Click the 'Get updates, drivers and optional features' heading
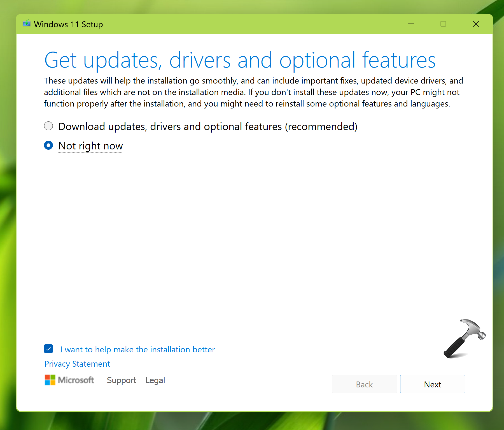The image size is (504, 430). click(240, 60)
